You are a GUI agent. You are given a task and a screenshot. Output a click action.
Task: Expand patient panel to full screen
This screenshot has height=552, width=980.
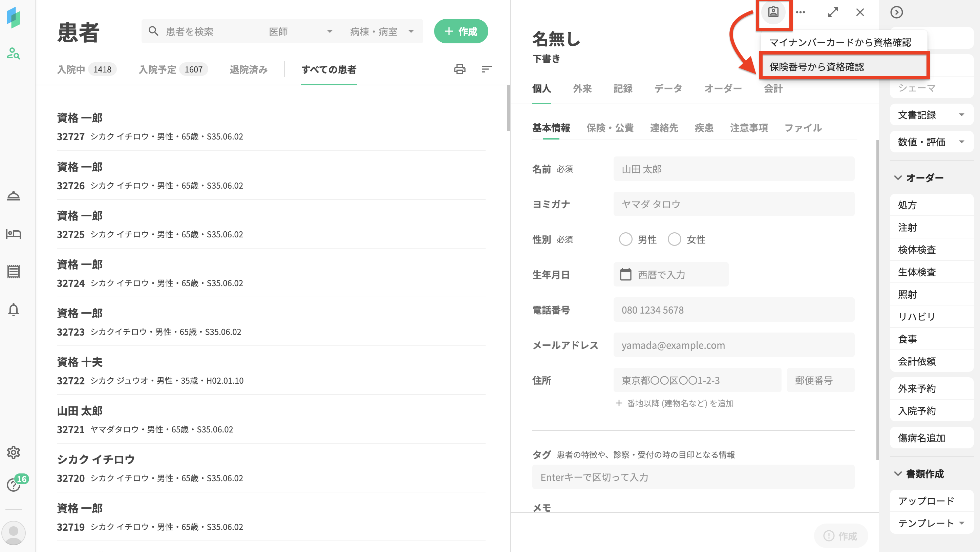pos(833,12)
